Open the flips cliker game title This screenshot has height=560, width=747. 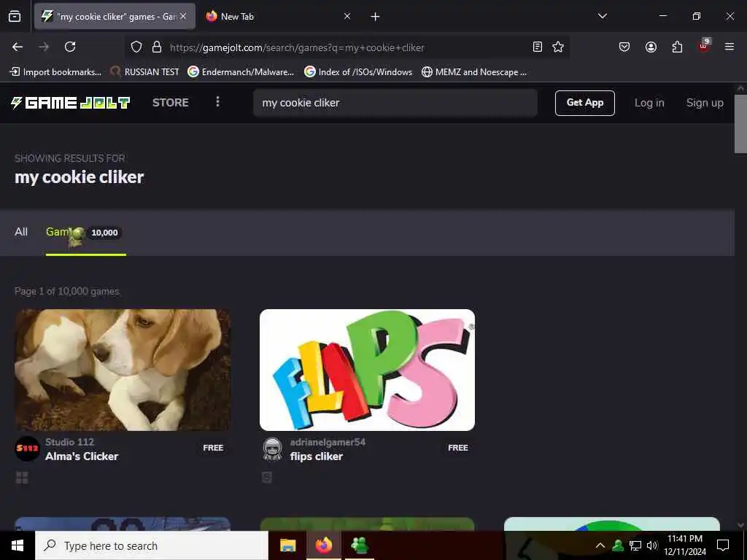tap(317, 456)
